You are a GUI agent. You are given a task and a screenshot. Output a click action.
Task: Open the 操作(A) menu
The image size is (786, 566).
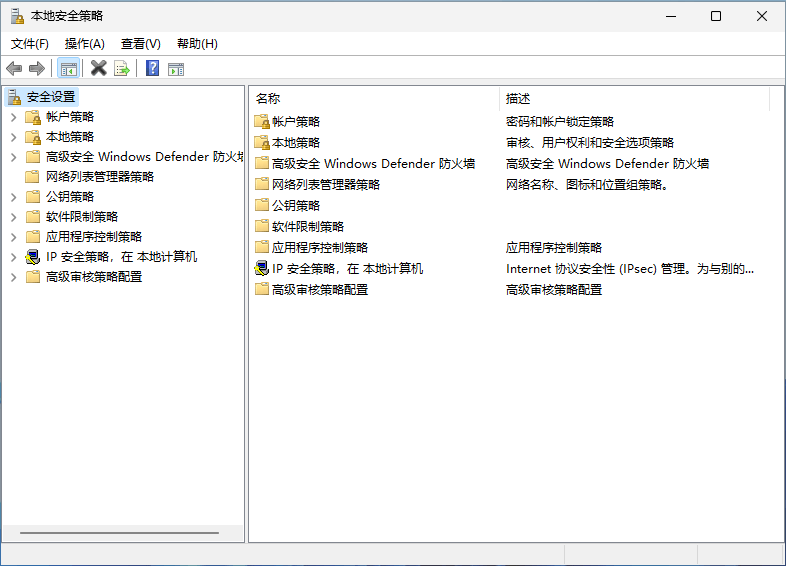pyautogui.click(x=84, y=44)
